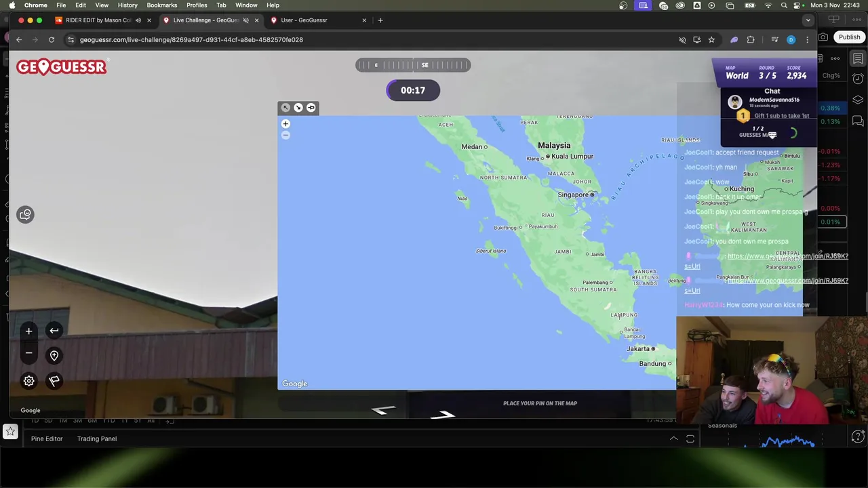
Task: Open Chrome three-dot menu
Action: (807, 40)
